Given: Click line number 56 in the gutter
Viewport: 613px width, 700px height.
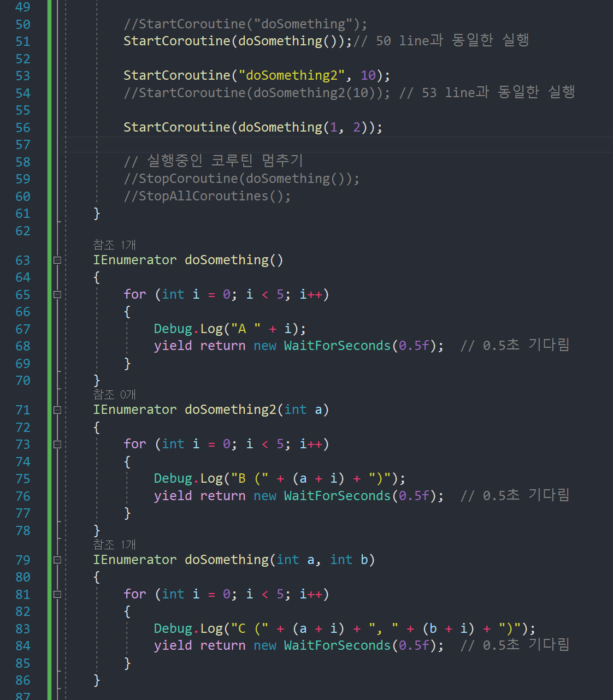Looking at the screenshot, I should 23,128.
